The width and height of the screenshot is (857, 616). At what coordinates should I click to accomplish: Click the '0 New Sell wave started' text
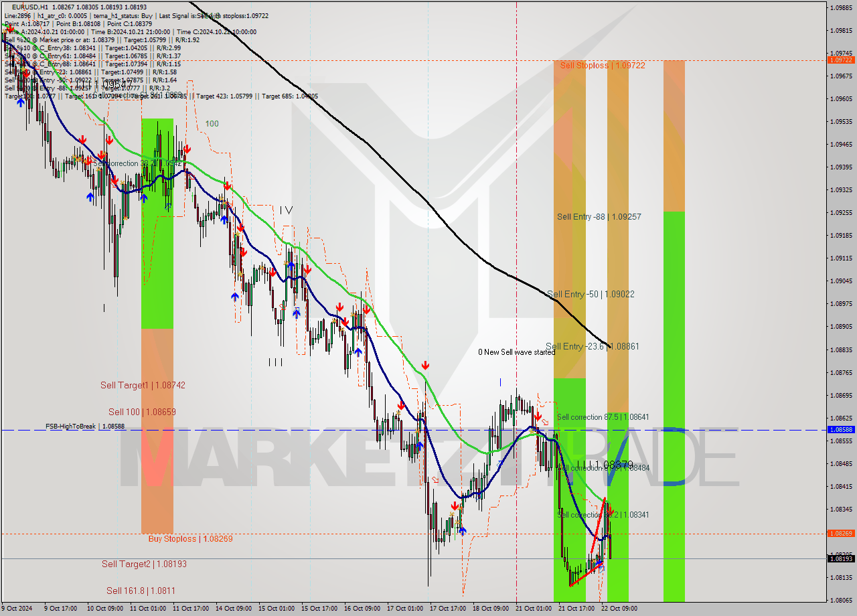click(516, 352)
